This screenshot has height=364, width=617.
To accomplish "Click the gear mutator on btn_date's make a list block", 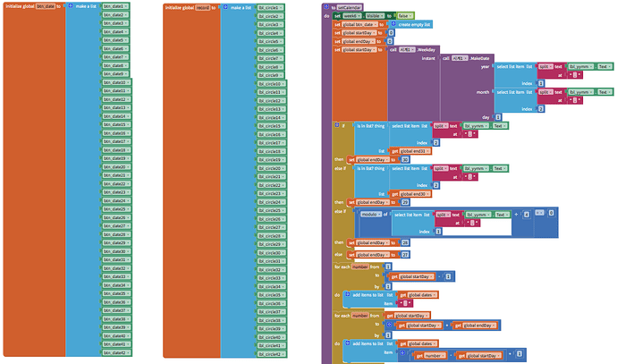I will 72,7.
